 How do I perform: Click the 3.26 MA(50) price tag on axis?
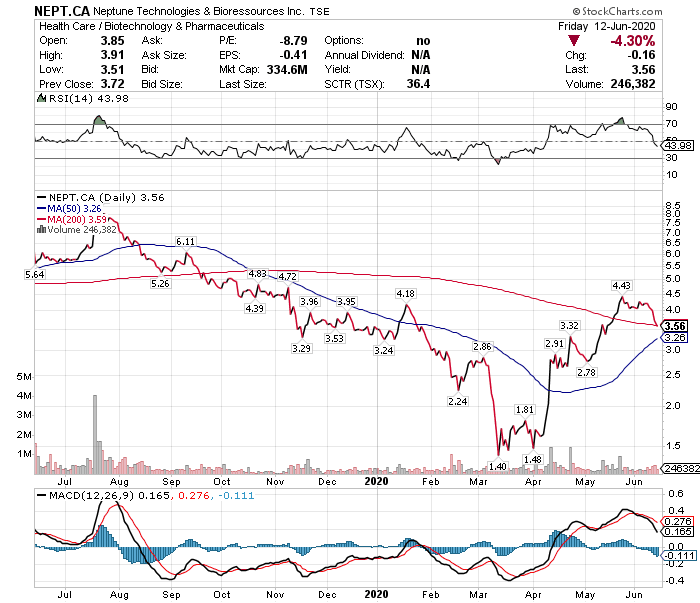pos(675,338)
